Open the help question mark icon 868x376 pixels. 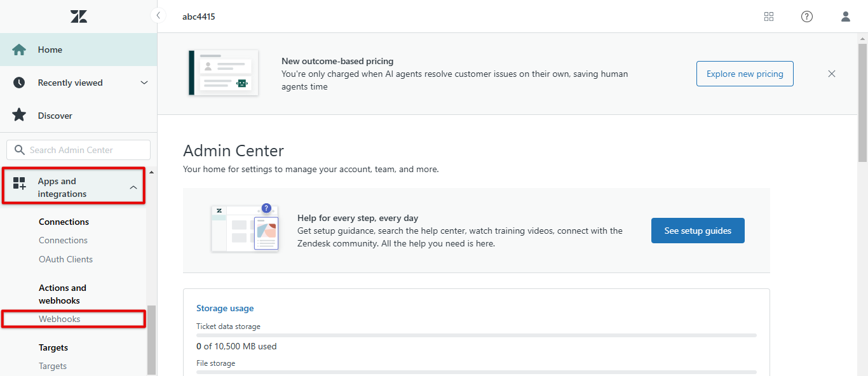[x=807, y=17]
